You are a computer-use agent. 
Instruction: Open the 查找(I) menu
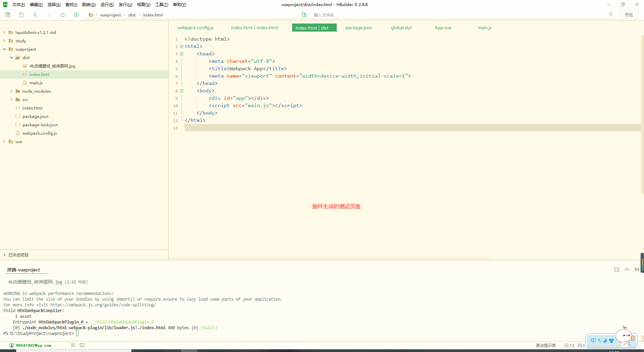71,4
